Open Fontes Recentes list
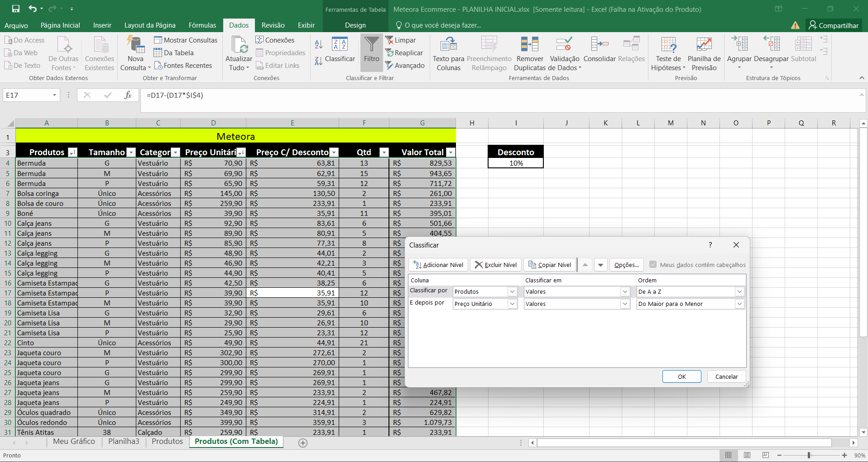This screenshot has width=868, height=462. pyautogui.click(x=183, y=65)
